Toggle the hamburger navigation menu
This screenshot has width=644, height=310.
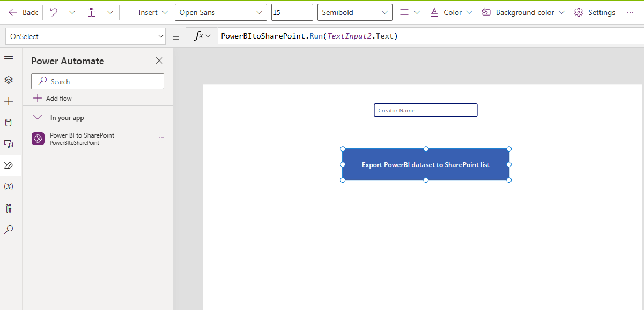(x=8, y=58)
